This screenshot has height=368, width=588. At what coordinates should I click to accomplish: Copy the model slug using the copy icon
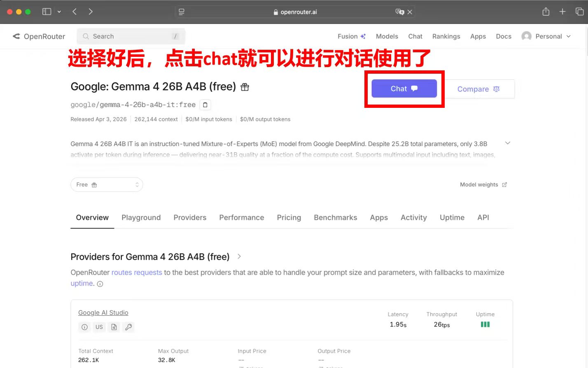click(x=205, y=105)
